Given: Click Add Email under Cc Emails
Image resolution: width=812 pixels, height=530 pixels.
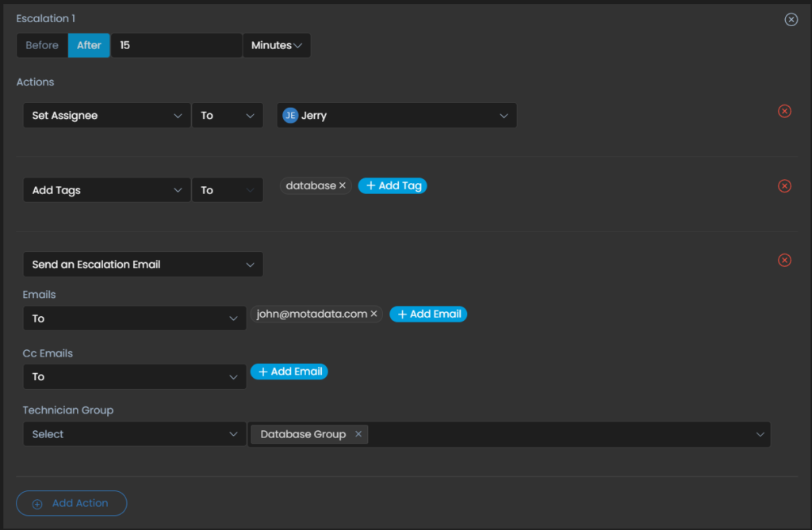Looking at the screenshot, I should (289, 372).
